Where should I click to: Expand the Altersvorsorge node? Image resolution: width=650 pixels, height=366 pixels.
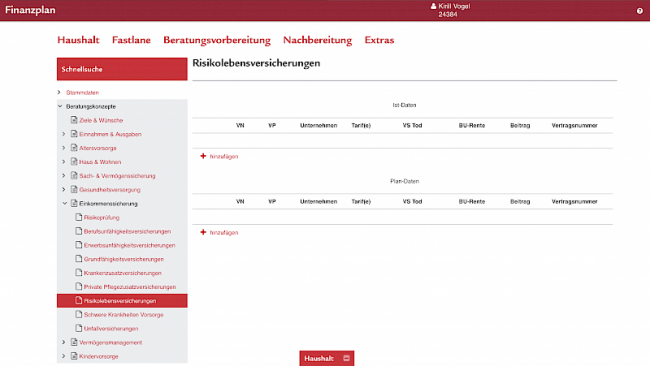click(x=64, y=148)
